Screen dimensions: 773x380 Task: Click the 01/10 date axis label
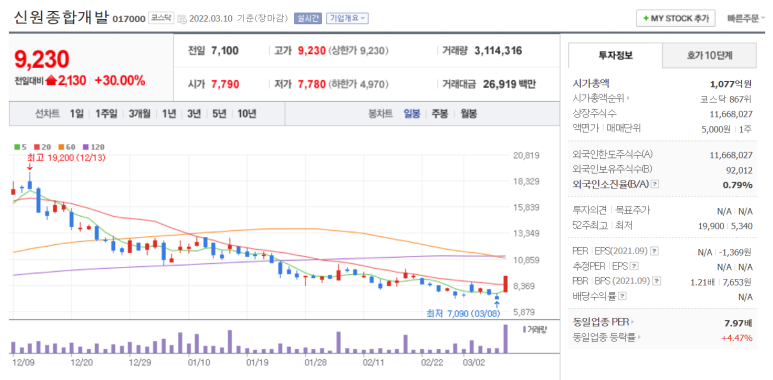[199, 362]
